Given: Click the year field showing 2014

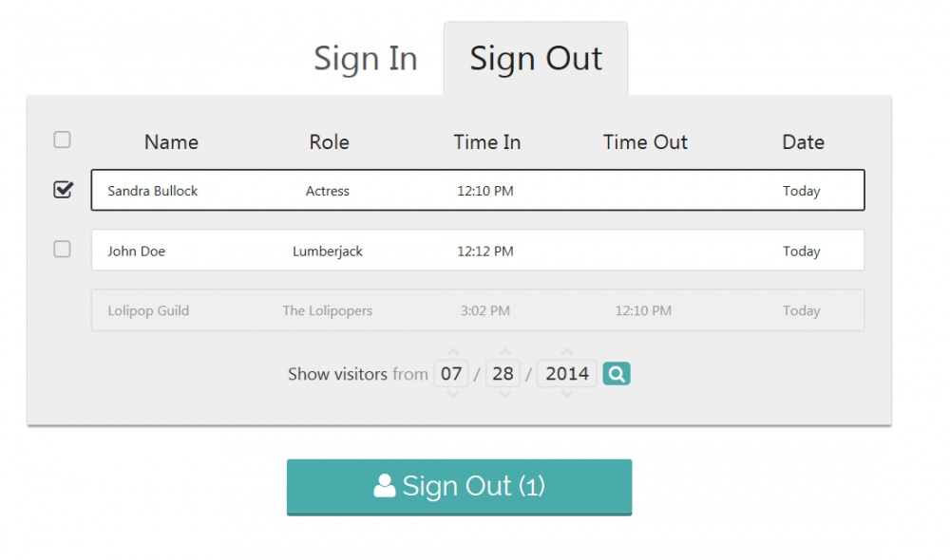Looking at the screenshot, I should [x=567, y=374].
